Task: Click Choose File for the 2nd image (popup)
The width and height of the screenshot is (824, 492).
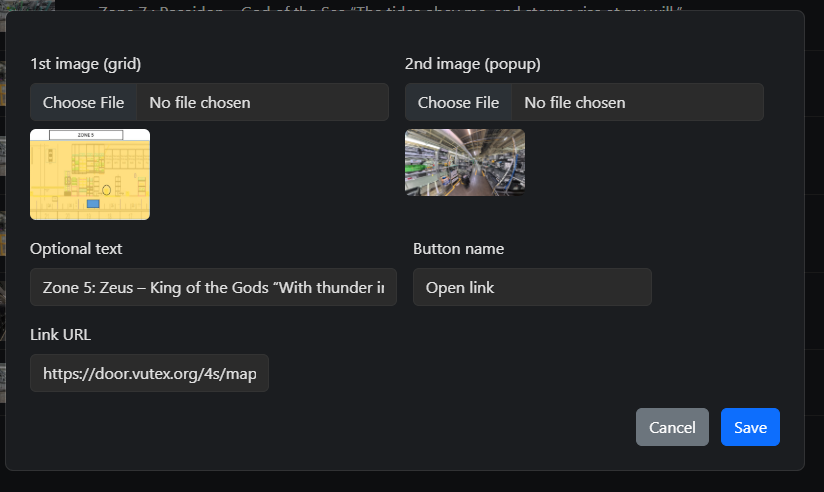Action: [x=458, y=102]
